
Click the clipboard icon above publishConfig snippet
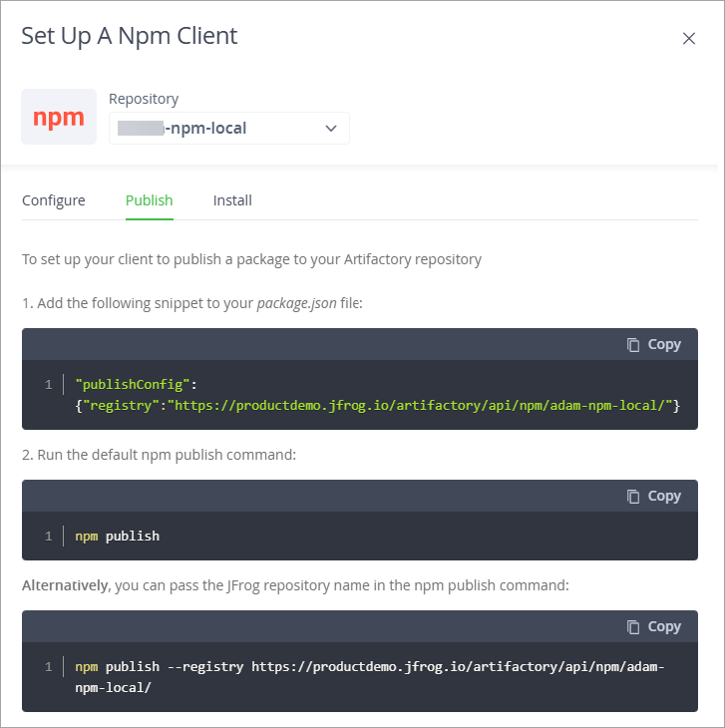[633, 344]
